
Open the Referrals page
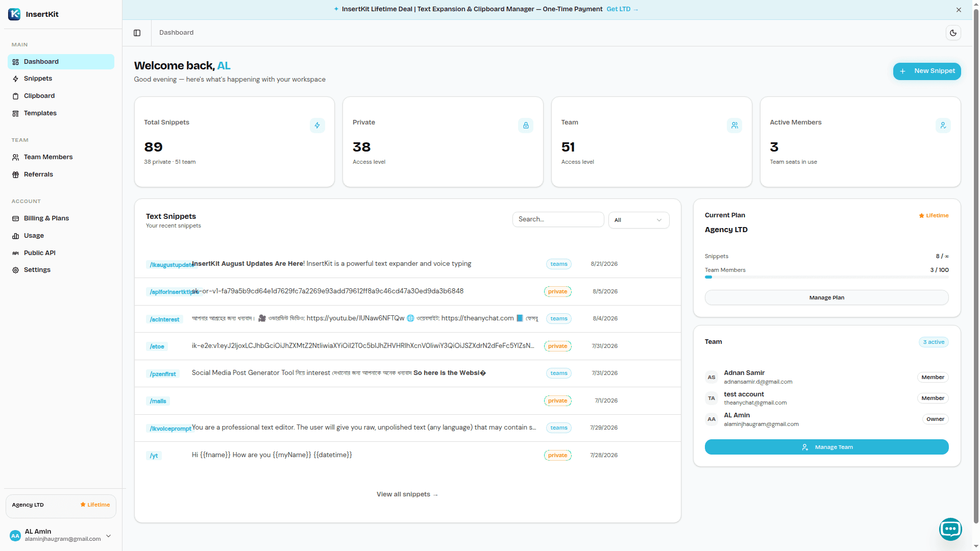coord(61,174)
